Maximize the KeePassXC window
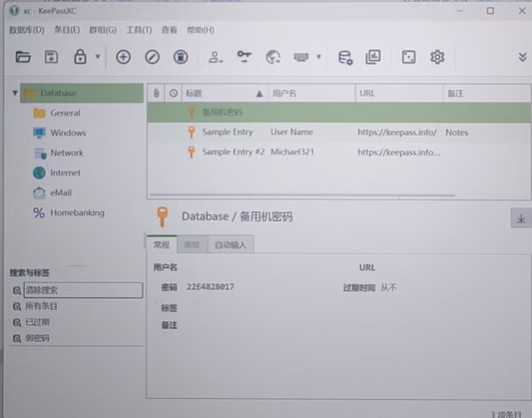The image size is (532, 418). click(x=490, y=11)
